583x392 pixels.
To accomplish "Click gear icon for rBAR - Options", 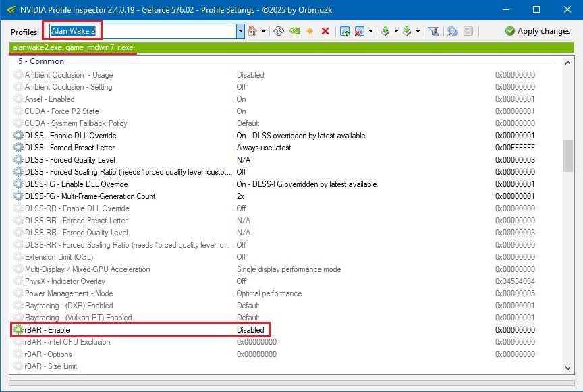I will coord(18,354).
